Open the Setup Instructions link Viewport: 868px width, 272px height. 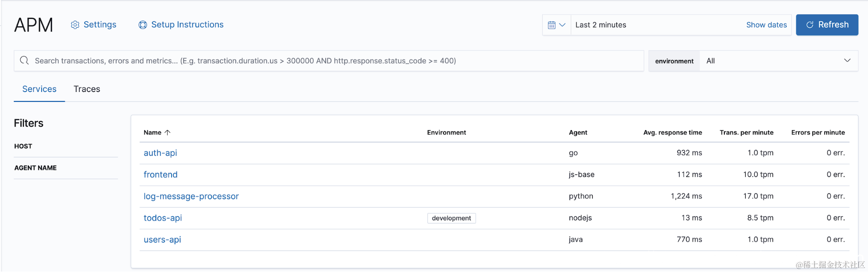[187, 25]
